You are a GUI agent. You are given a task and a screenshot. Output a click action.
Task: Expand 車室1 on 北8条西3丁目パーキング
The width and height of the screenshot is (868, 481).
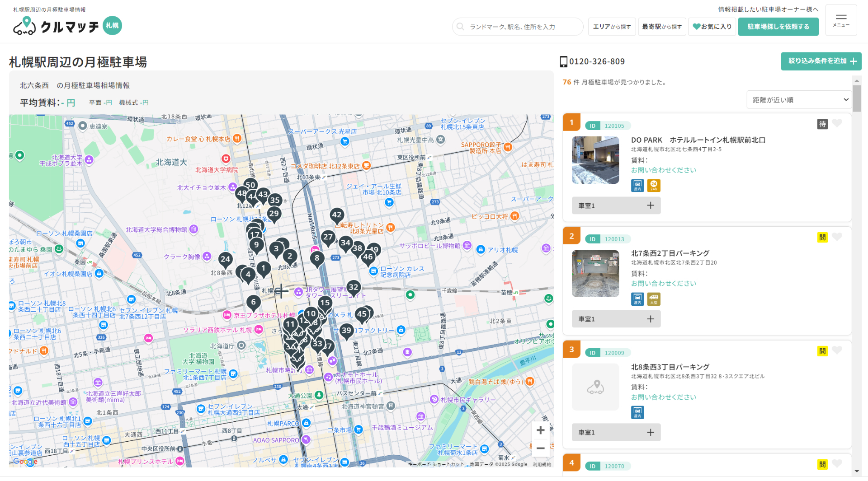click(616, 432)
